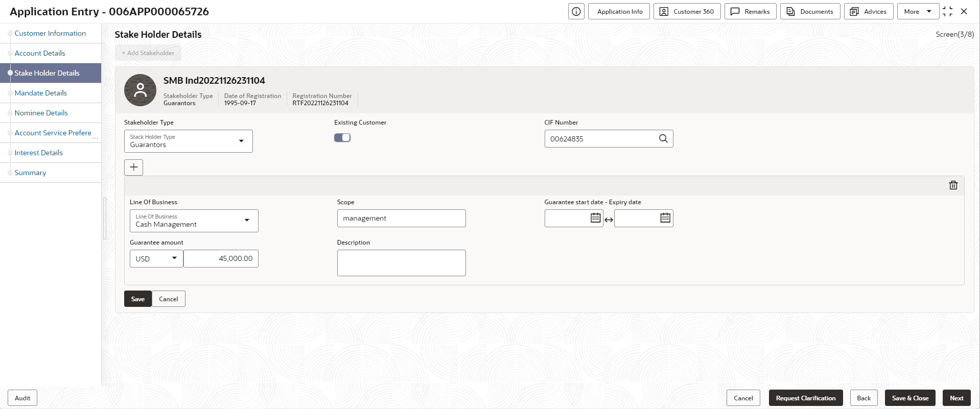Open Guarantee expiry date calendar icon
Screen dimensions: 980x409
point(665,218)
